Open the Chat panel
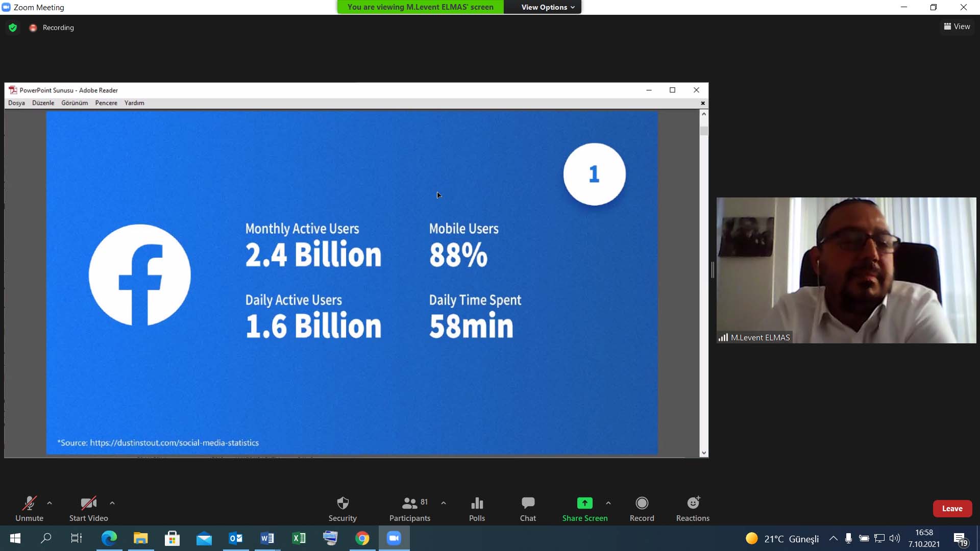The image size is (980, 551). [x=528, y=509]
